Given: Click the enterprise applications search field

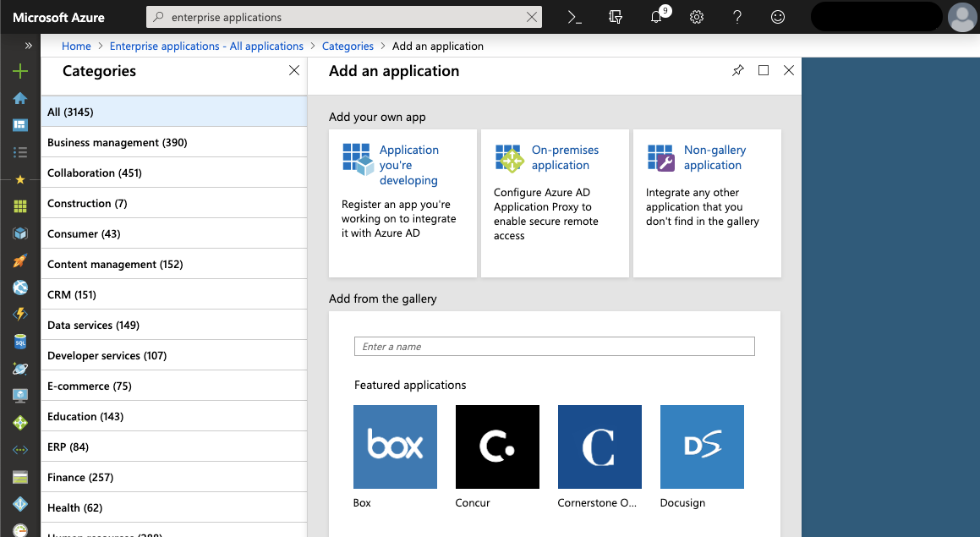Looking at the screenshot, I should [344, 17].
